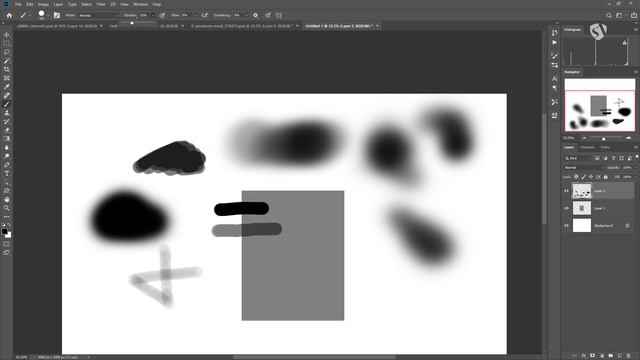Screen dimensions: 640x360
Task: Select the Gradient tool
Action: [x=7, y=139]
